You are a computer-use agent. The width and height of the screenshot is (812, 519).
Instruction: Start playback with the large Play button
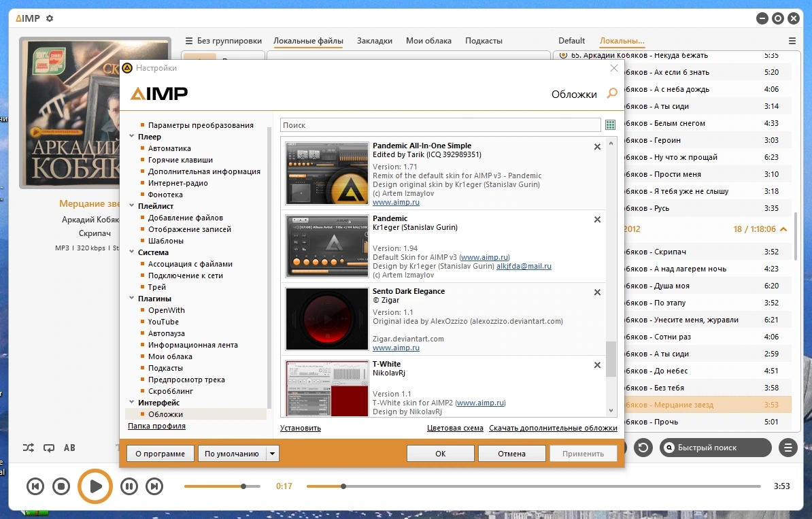coord(95,486)
